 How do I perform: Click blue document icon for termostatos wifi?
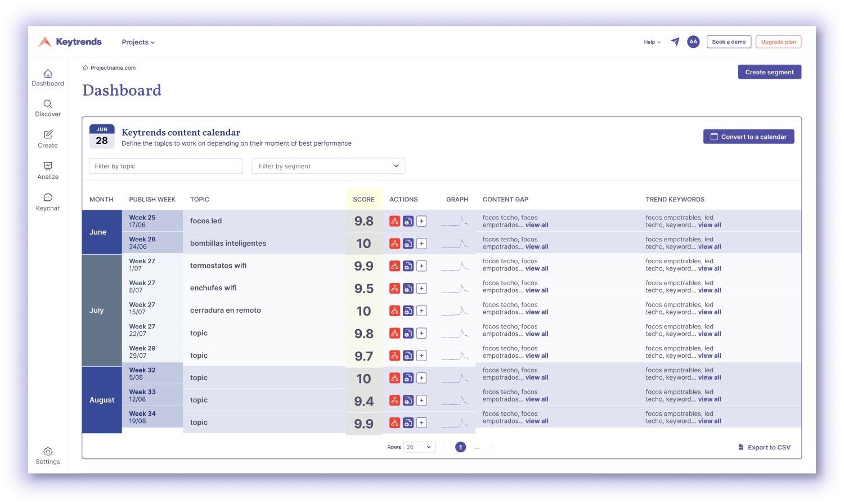[408, 266]
